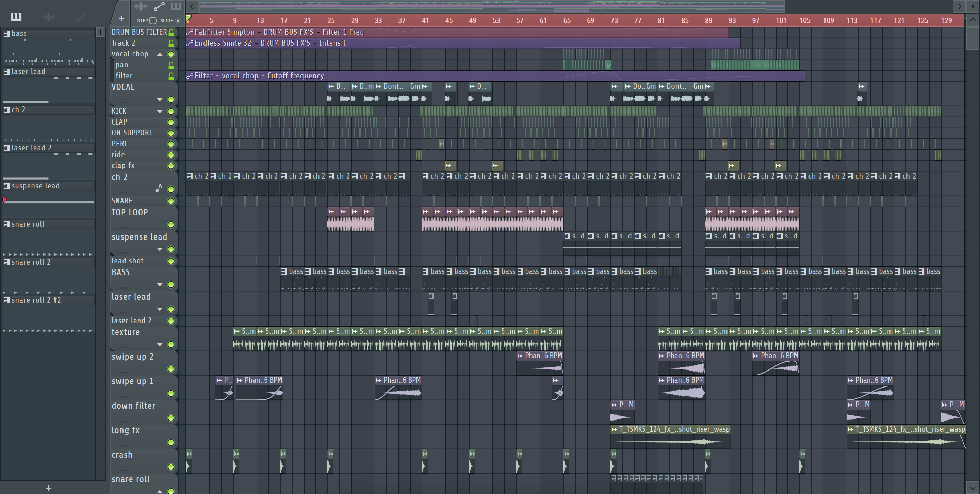This screenshot has width=980, height=494.
Task: Mute the VOCAL track
Action: [x=171, y=100]
